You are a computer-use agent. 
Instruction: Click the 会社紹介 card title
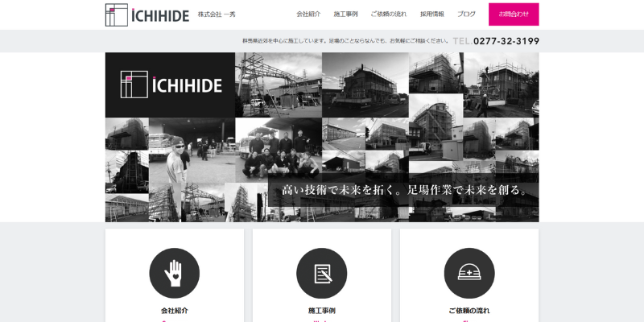[174, 310]
